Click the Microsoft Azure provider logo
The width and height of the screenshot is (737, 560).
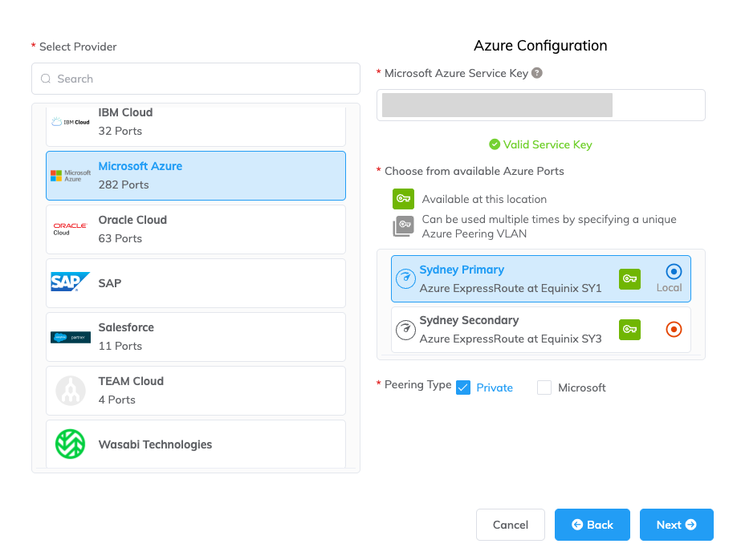coord(70,174)
